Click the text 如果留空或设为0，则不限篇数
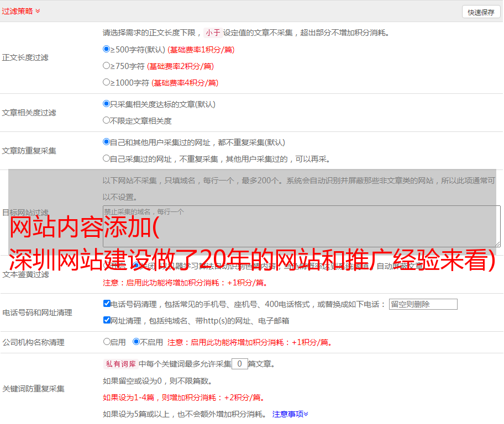Viewport: 504px width, 424px height. [158, 381]
